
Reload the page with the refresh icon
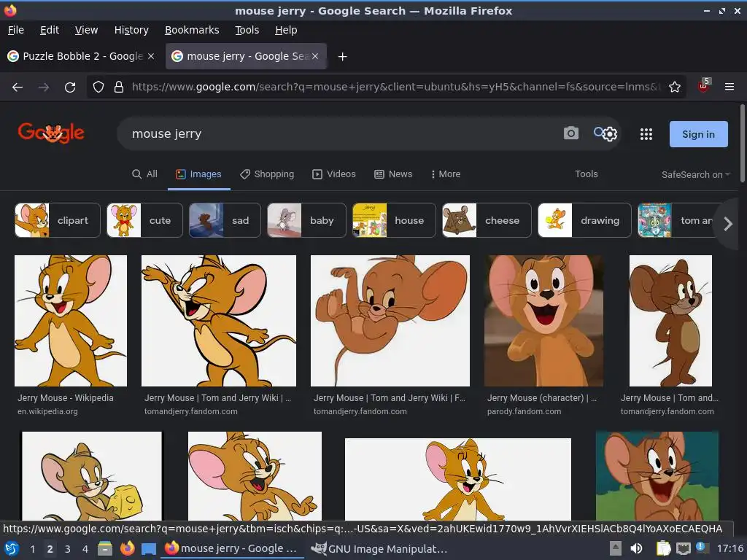pos(70,87)
